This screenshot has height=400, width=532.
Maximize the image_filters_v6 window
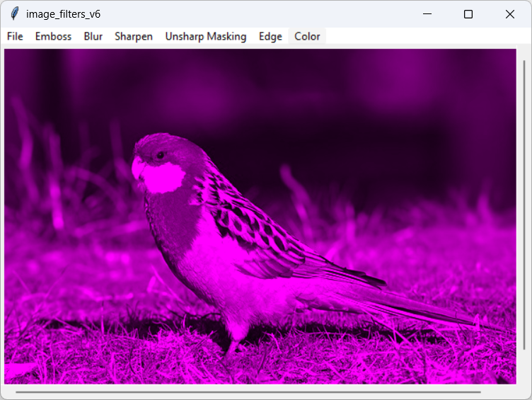(468, 14)
